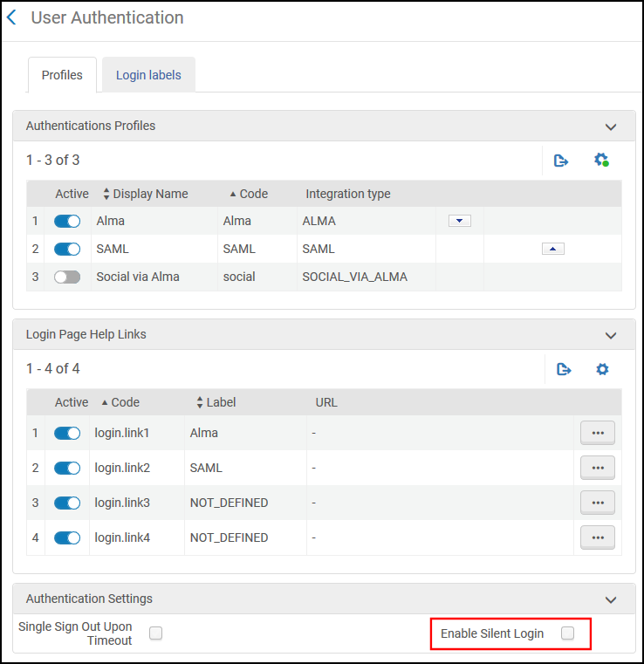
Task: Open row actions for login.link4
Action: point(597,537)
